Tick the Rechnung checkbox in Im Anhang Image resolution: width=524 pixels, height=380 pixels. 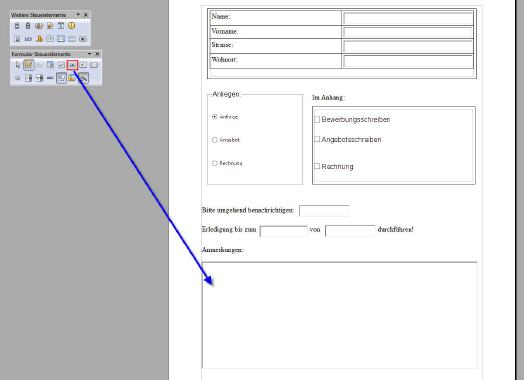317,166
